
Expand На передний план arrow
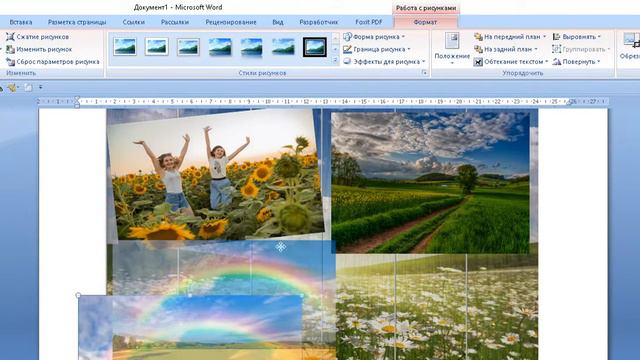(x=544, y=37)
